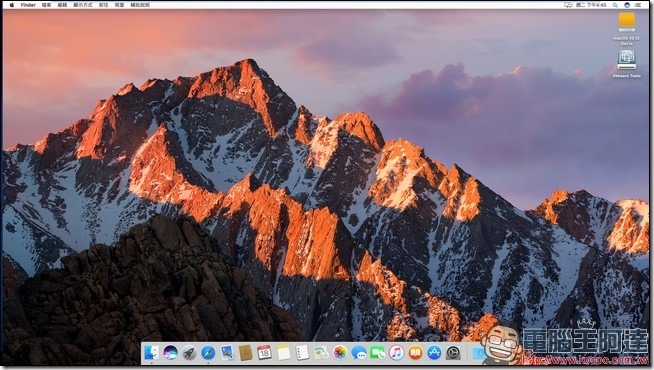The width and height of the screenshot is (654, 370).
Task: Open Reminders checklist icon in Dock
Action: click(302, 353)
